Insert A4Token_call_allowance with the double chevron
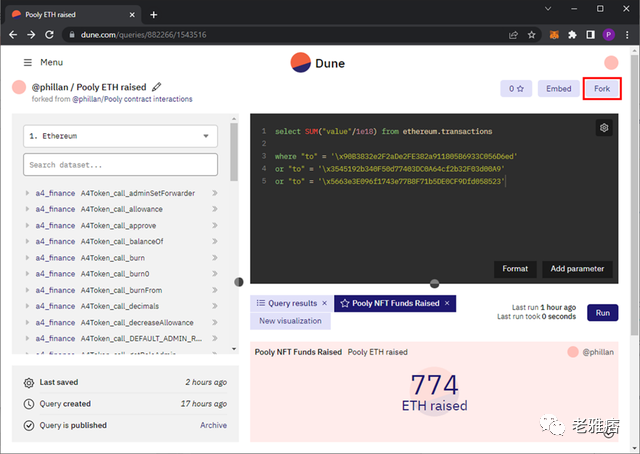Viewport: 640px width, 454px height. [x=215, y=209]
